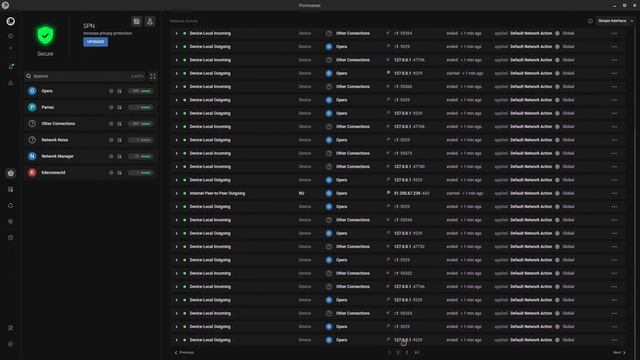Click the Network Activity heading text
Screen dimensions: 640x360
(184, 21)
